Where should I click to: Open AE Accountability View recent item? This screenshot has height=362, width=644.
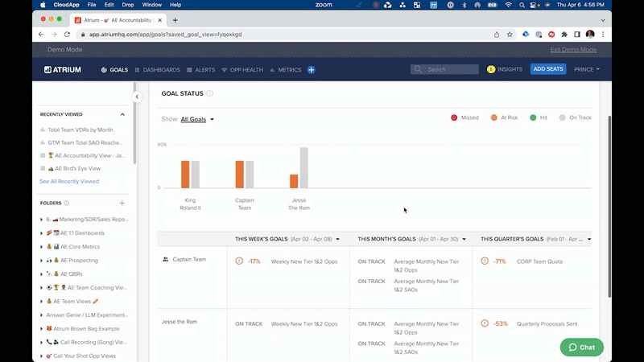[x=89, y=155]
